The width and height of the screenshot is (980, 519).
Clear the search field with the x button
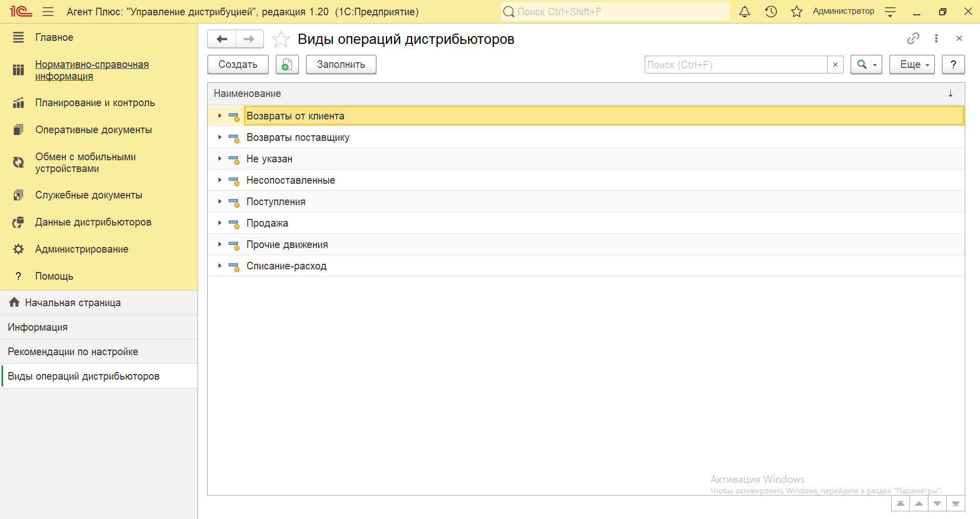(835, 65)
